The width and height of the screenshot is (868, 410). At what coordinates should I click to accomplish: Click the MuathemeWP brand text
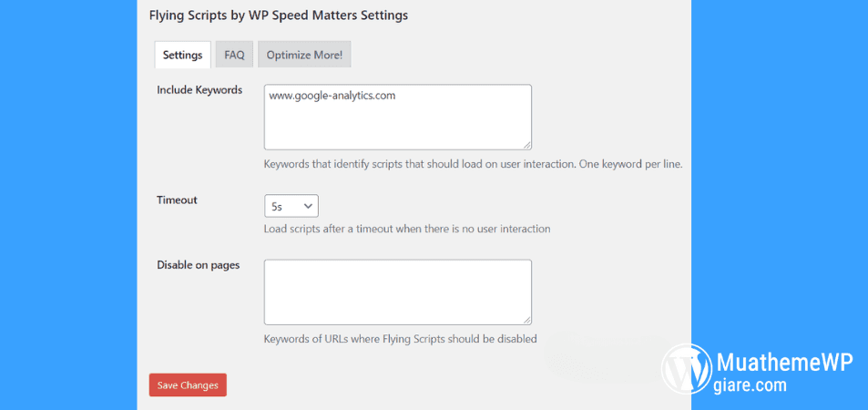click(x=785, y=362)
